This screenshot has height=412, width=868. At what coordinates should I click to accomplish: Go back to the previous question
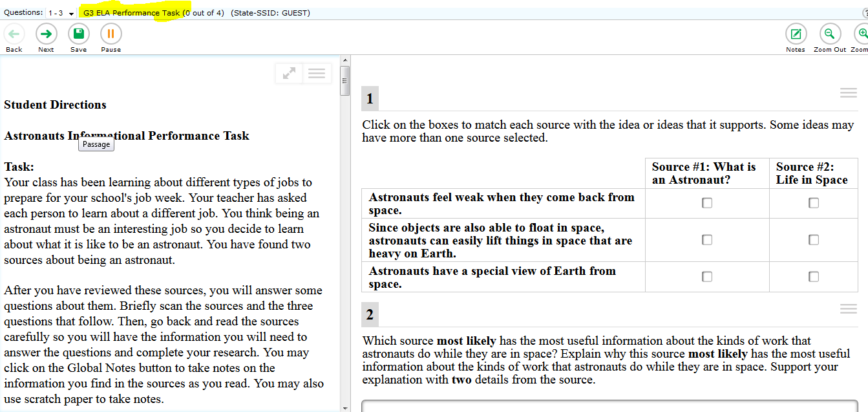coord(14,33)
